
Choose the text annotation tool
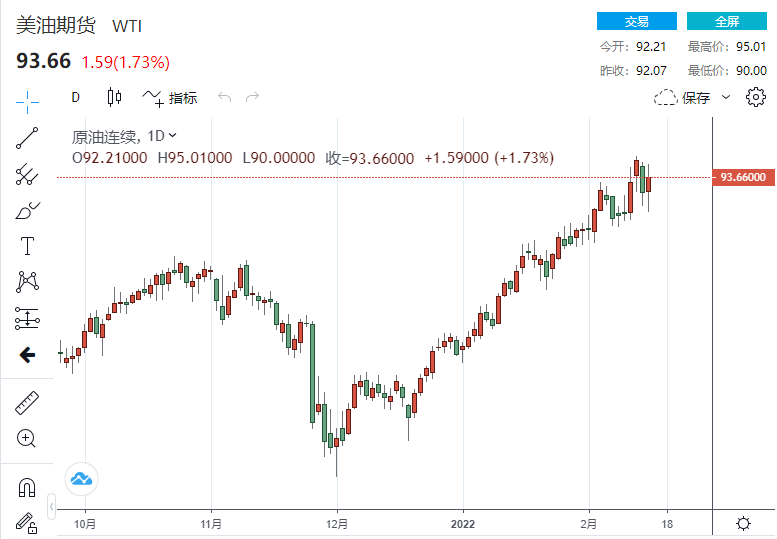[x=27, y=246]
